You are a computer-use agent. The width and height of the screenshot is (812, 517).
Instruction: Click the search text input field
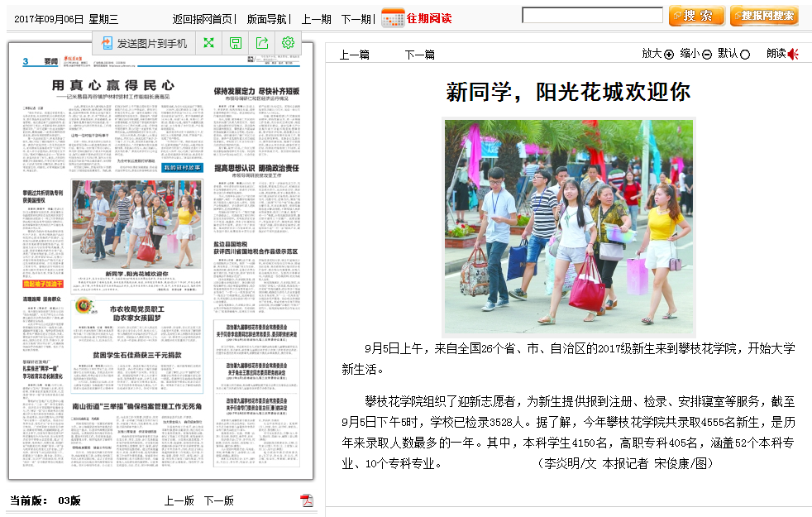(x=592, y=16)
